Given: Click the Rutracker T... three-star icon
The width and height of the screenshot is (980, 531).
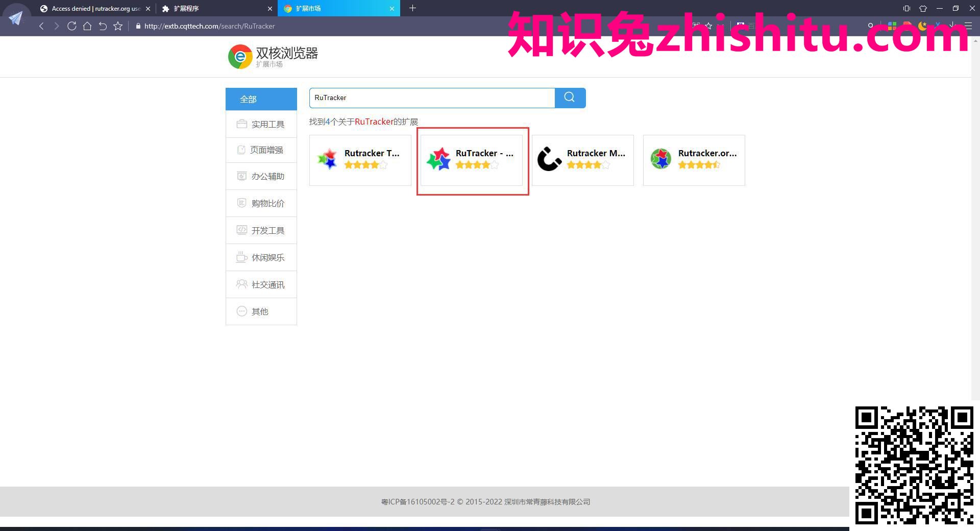Looking at the screenshot, I should [327, 159].
